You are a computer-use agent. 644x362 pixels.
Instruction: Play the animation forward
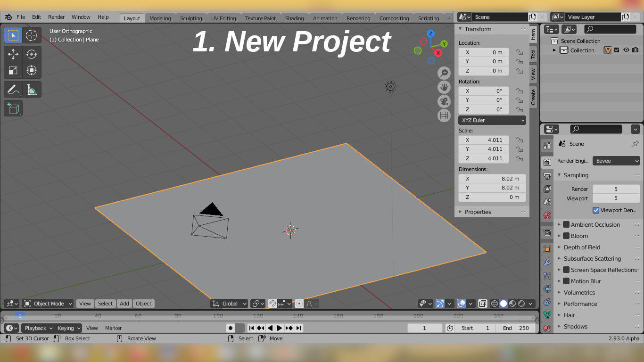[280, 328]
